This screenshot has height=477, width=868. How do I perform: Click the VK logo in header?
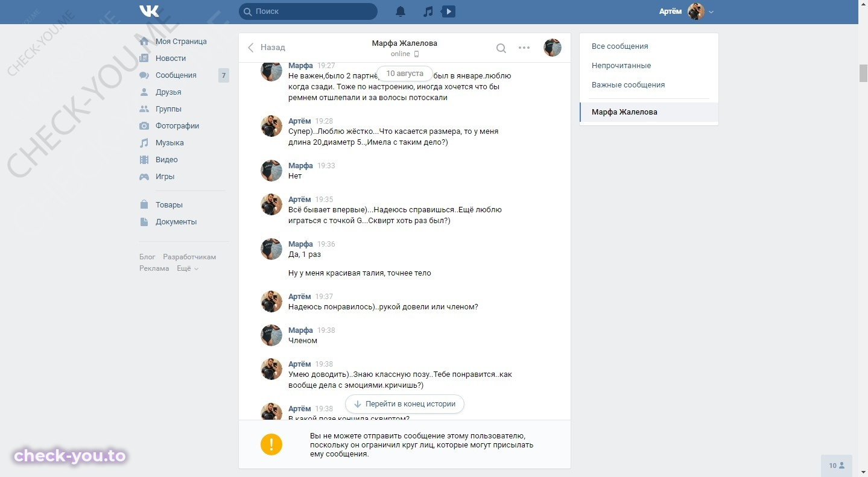click(149, 11)
